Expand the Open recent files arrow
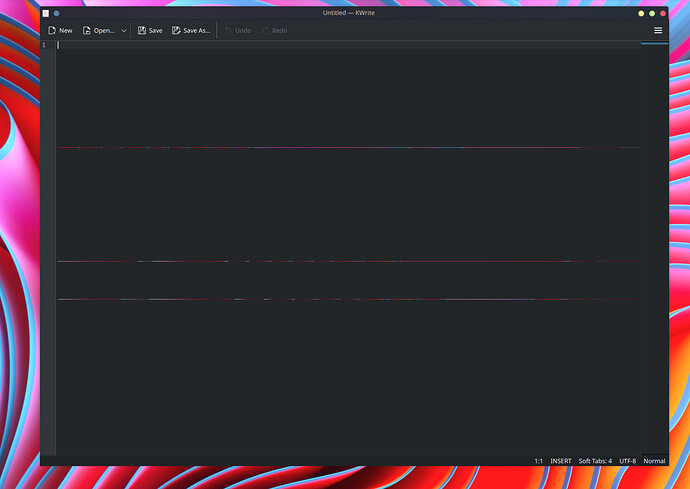 tap(124, 31)
